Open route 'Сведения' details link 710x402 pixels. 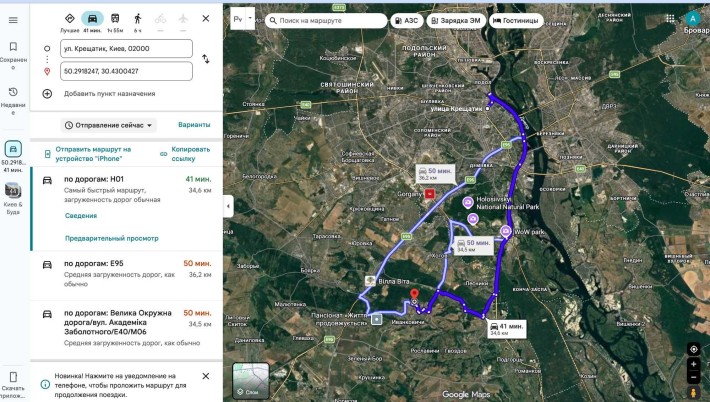click(x=81, y=216)
